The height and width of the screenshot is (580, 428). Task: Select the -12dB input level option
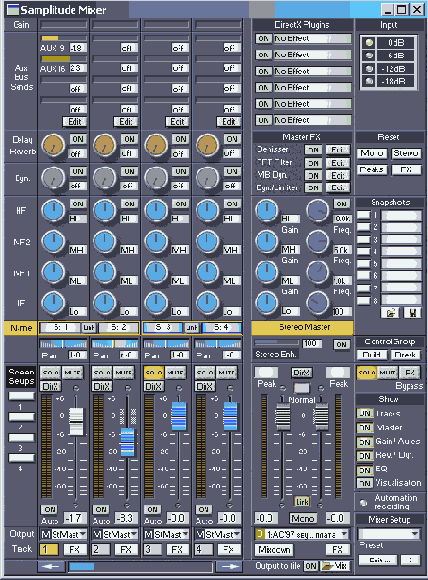coord(370,69)
